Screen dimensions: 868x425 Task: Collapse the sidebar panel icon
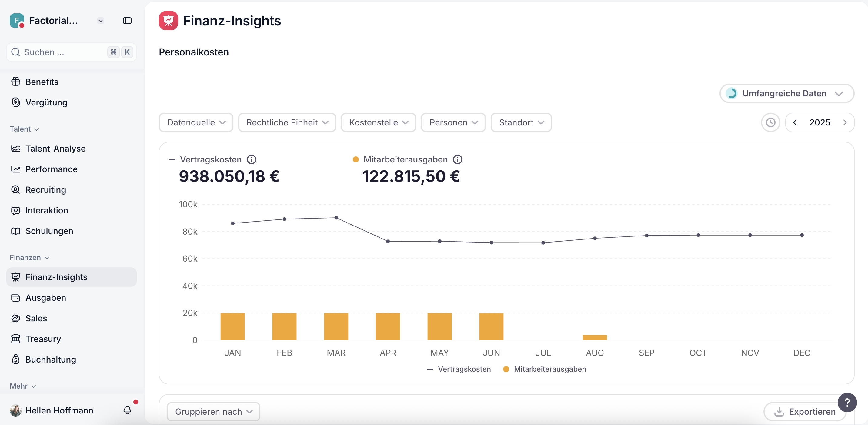(127, 21)
